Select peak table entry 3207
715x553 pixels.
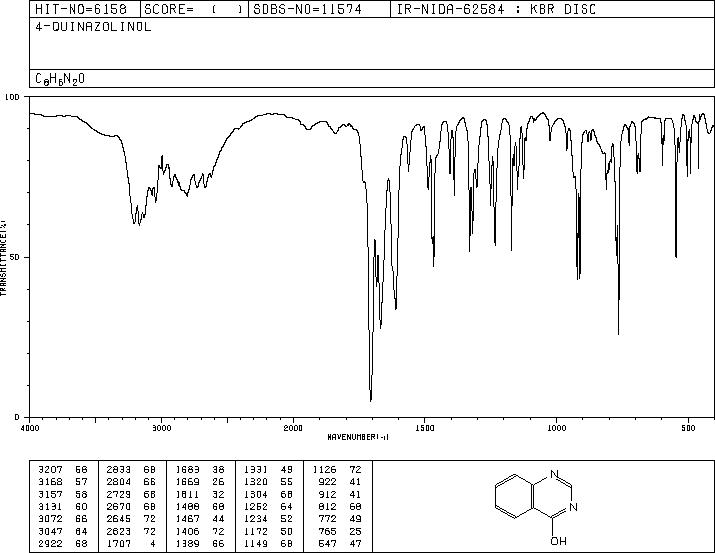(63, 470)
